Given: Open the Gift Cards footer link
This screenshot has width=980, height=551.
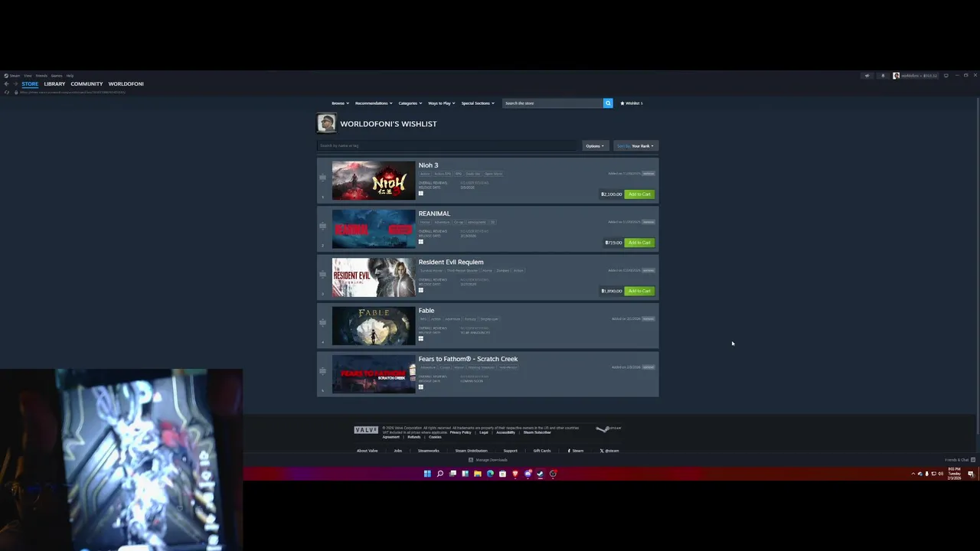Looking at the screenshot, I should (542, 451).
